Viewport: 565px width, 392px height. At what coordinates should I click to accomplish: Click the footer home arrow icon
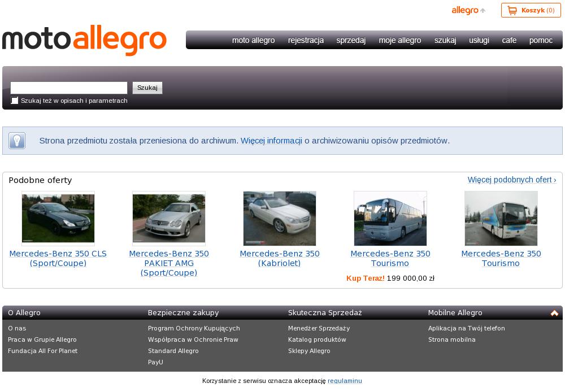tap(554, 313)
